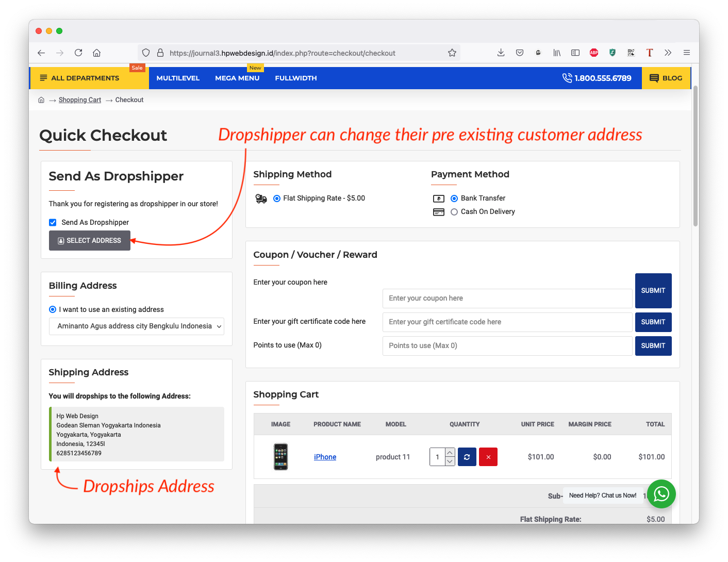This screenshot has height=562, width=728.
Task: Click the Hp Web Design dropship address box
Action: coord(137,434)
